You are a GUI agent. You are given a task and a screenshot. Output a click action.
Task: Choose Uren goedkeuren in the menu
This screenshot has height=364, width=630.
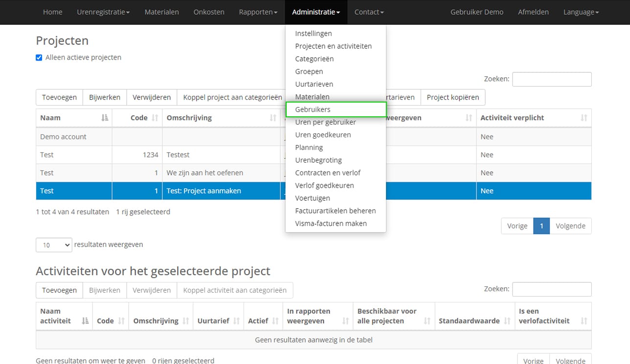[x=323, y=135]
